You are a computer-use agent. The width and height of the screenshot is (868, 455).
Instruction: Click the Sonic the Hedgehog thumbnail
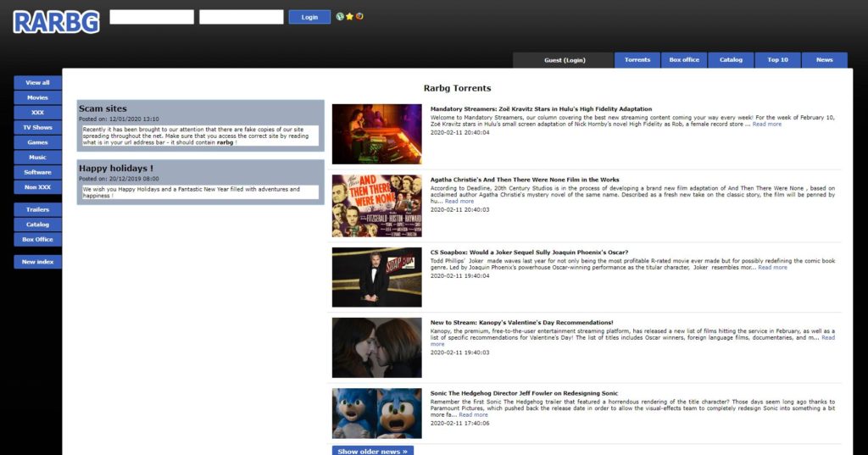pos(376,413)
